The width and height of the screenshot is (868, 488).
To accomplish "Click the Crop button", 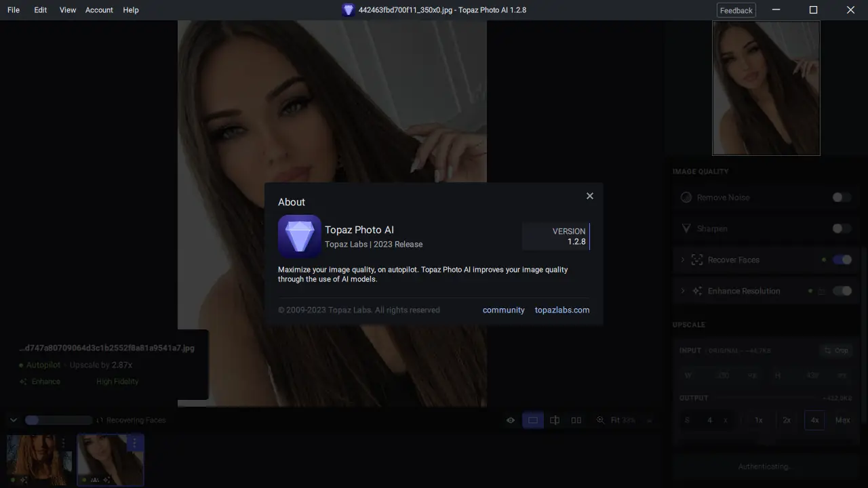I will (836, 350).
